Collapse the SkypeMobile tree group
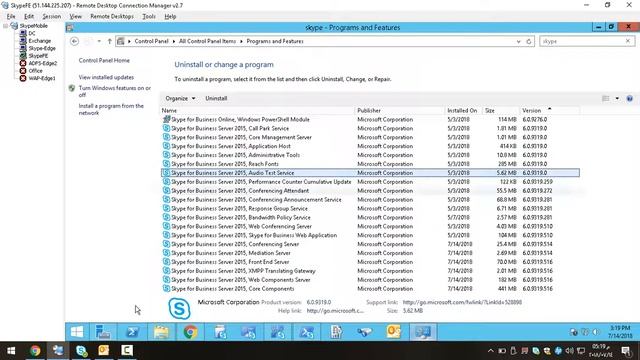Image resolution: width=640 pixels, height=360 pixels. (5, 26)
